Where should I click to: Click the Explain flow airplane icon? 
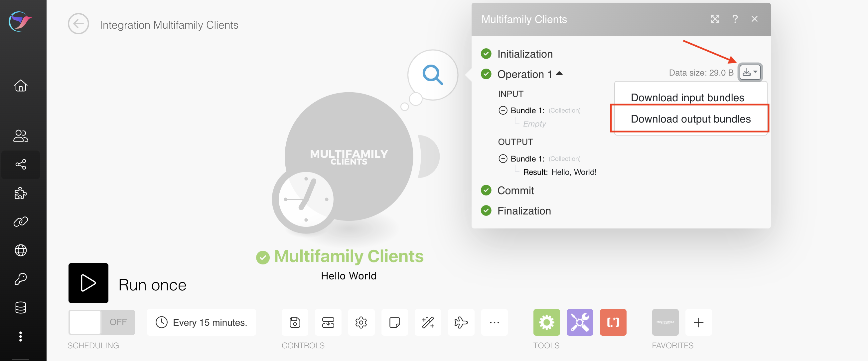click(461, 322)
